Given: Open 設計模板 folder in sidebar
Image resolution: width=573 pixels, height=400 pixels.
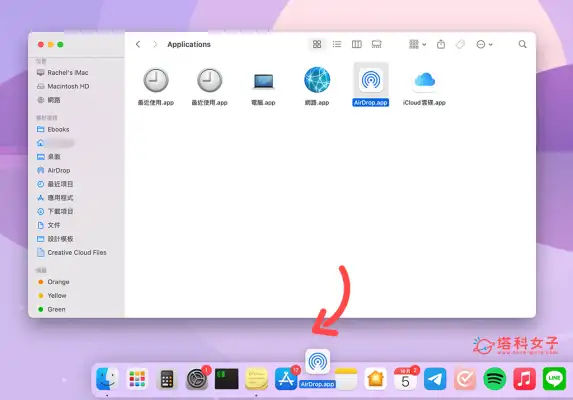Looking at the screenshot, I should click(55, 239).
